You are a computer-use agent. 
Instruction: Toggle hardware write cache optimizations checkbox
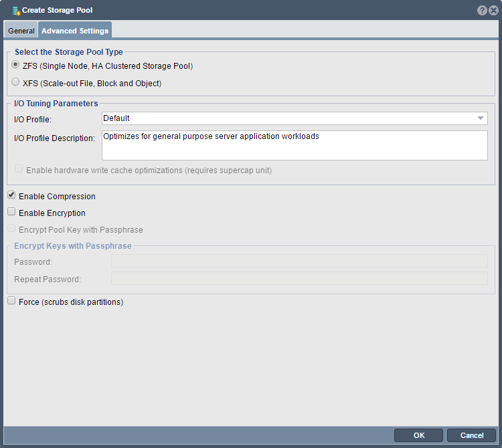pos(19,169)
